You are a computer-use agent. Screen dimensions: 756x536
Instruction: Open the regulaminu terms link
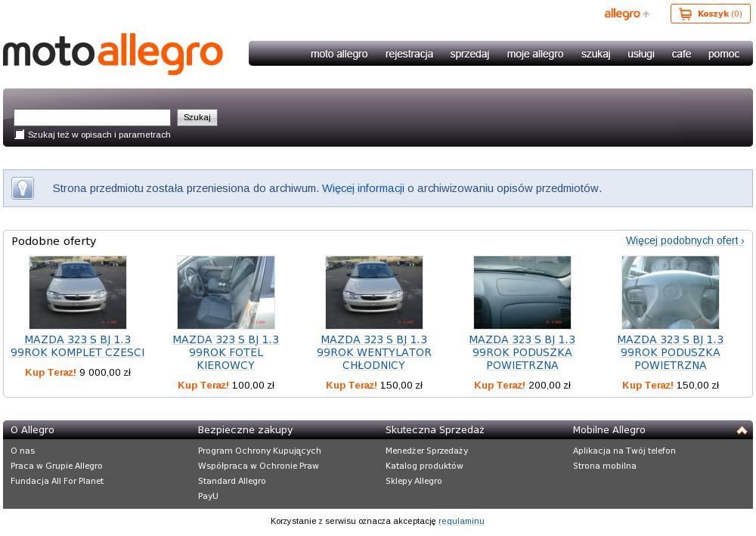tap(461, 521)
